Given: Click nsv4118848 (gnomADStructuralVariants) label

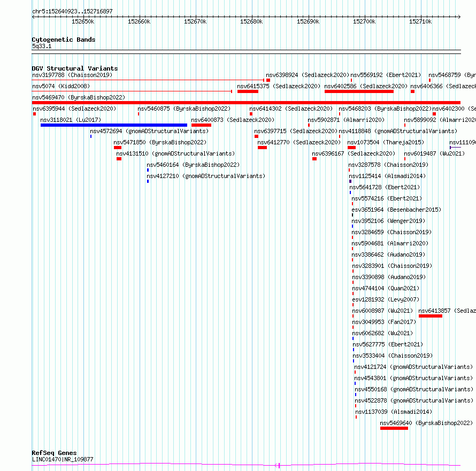Looking at the screenshot, I should coord(398,131).
